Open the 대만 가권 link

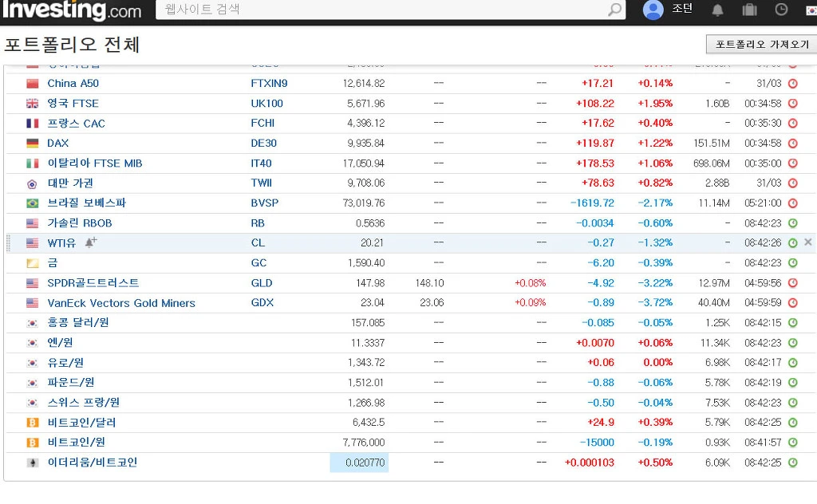(x=70, y=183)
